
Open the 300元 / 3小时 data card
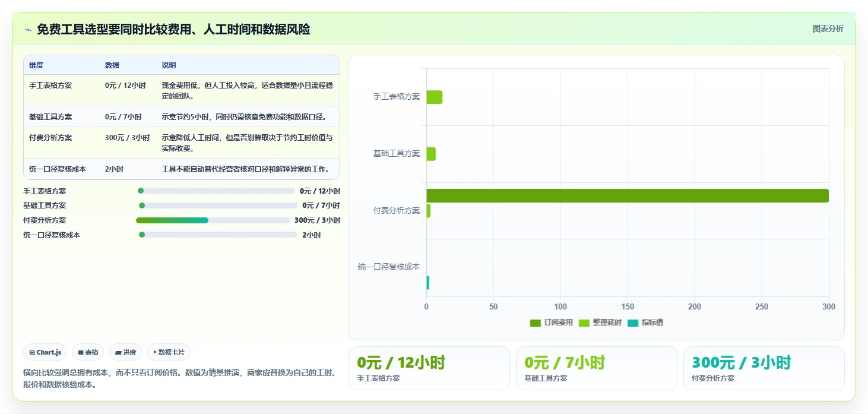click(764, 368)
